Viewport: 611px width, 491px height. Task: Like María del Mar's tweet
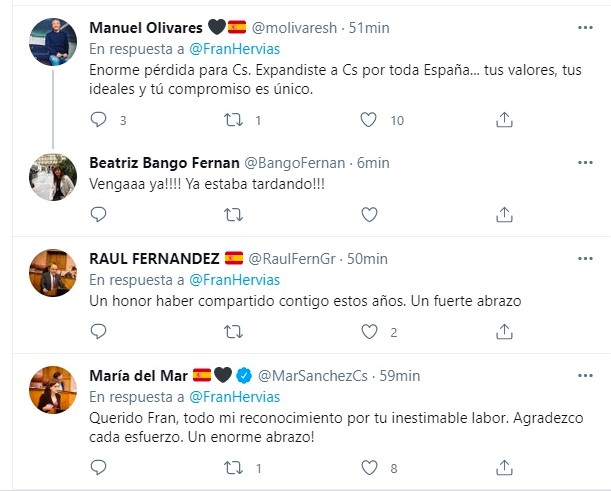pos(369,467)
